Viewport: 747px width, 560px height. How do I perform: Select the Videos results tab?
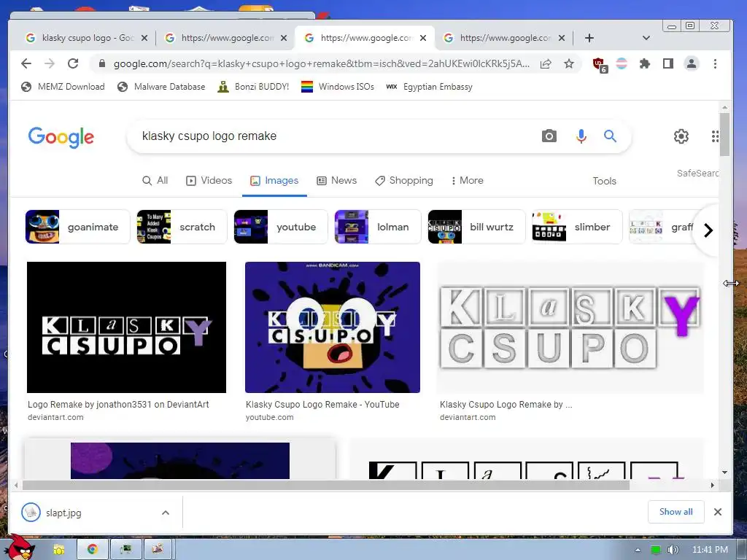pos(209,181)
